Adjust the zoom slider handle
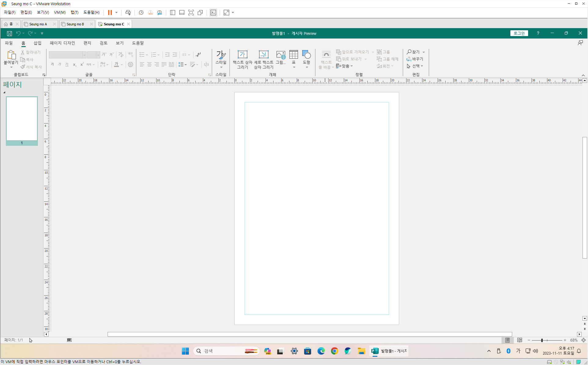 [x=542, y=340]
